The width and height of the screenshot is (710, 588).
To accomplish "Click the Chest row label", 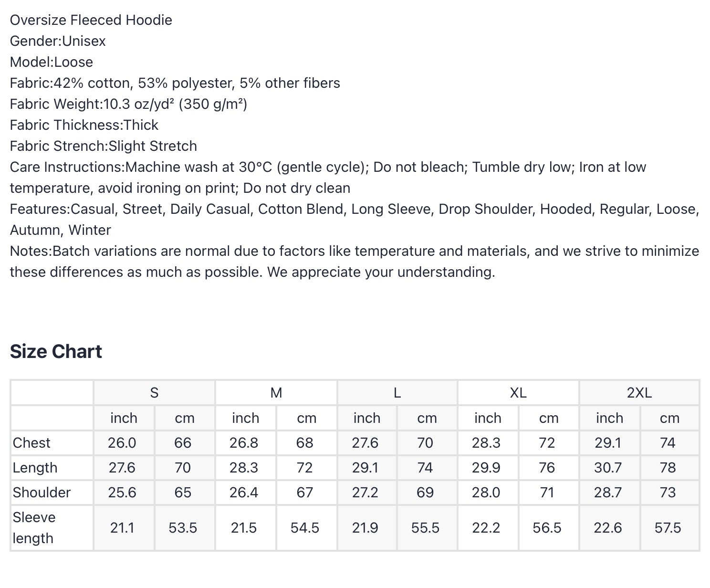I will (x=31, y=443).
